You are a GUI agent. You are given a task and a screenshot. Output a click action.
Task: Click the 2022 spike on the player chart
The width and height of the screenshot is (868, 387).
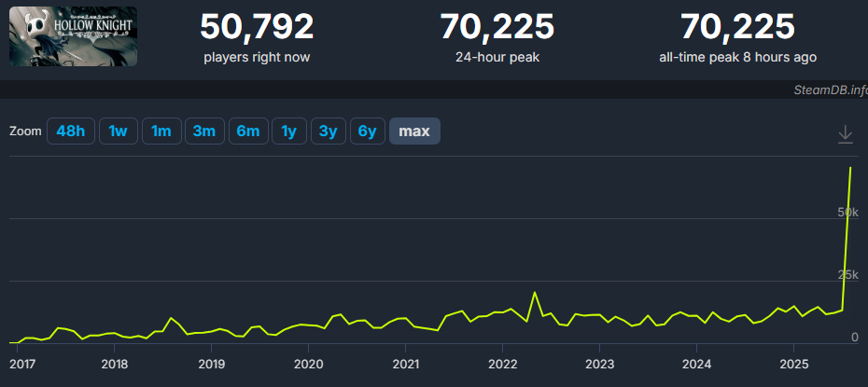pos(535,293)
